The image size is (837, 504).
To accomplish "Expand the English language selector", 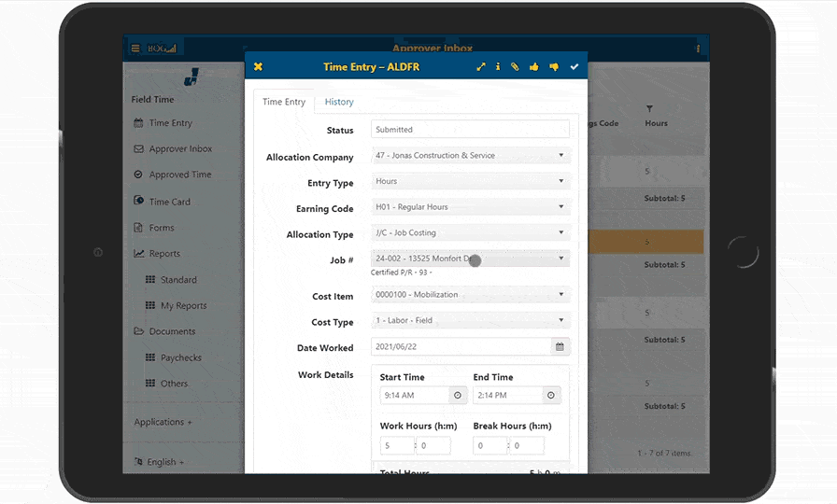I will pos(159,462).
